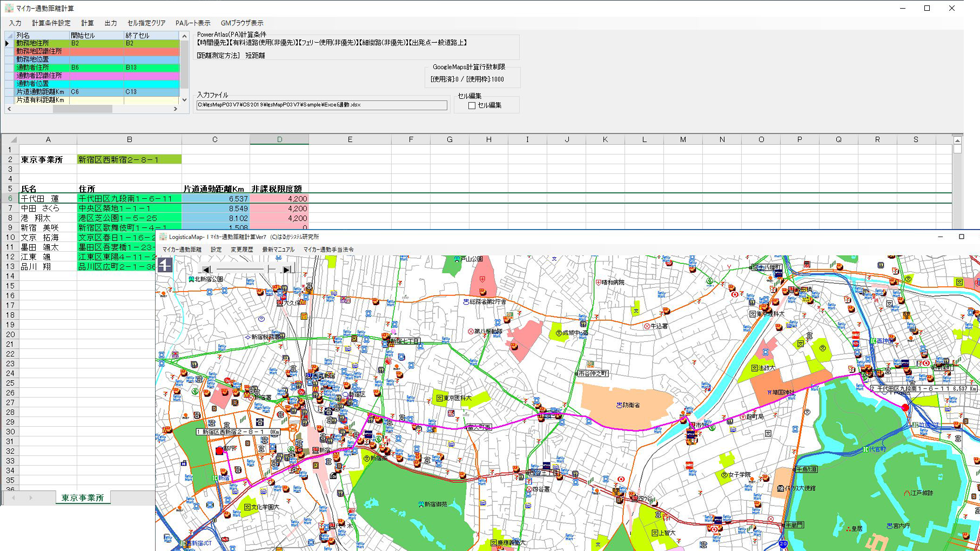The height and width of the screenshot is (551, 980).
Task: Maximize the LogisticaMap map window
Action: click(x=961, y=237)
